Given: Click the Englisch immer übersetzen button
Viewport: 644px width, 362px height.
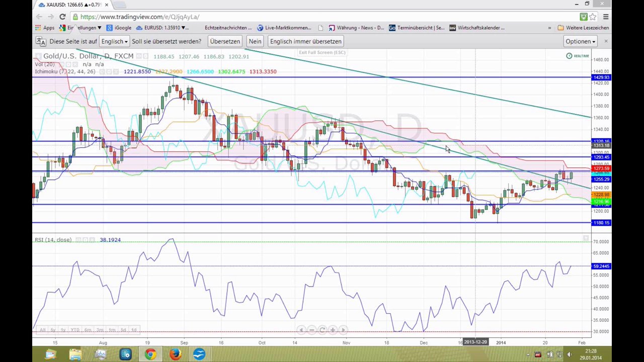Looking at the screenshot, I should pos(305,41).
